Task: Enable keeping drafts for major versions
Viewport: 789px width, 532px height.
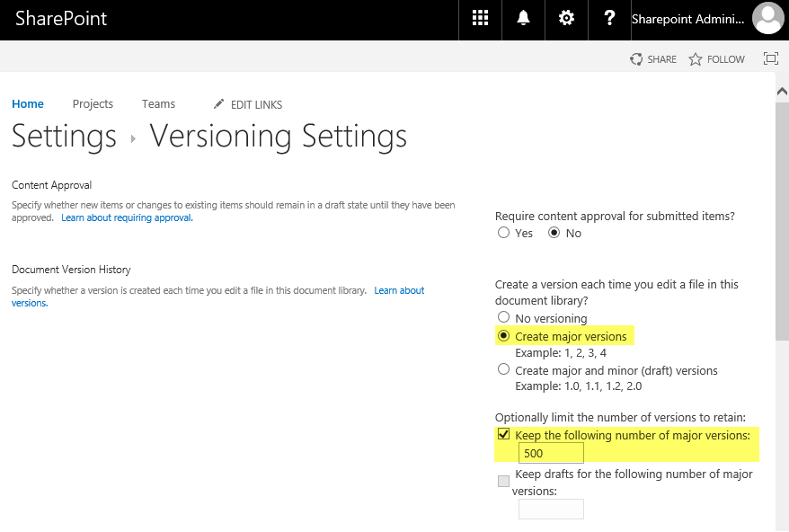Action: click(x=503, y=481)
